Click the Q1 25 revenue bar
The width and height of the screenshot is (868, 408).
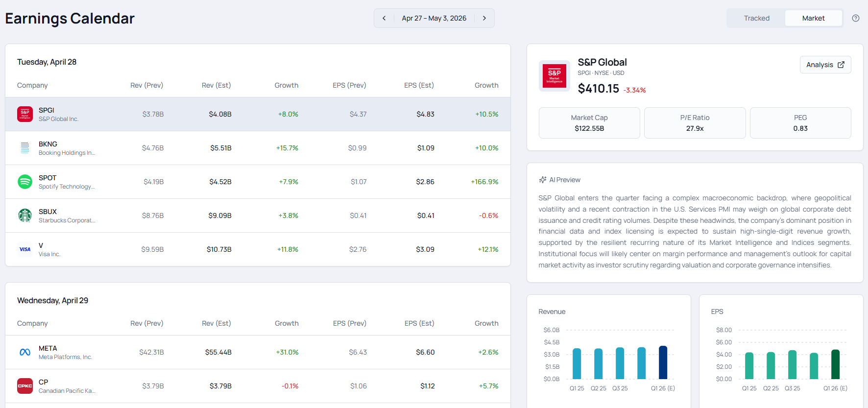click(577, 363)
